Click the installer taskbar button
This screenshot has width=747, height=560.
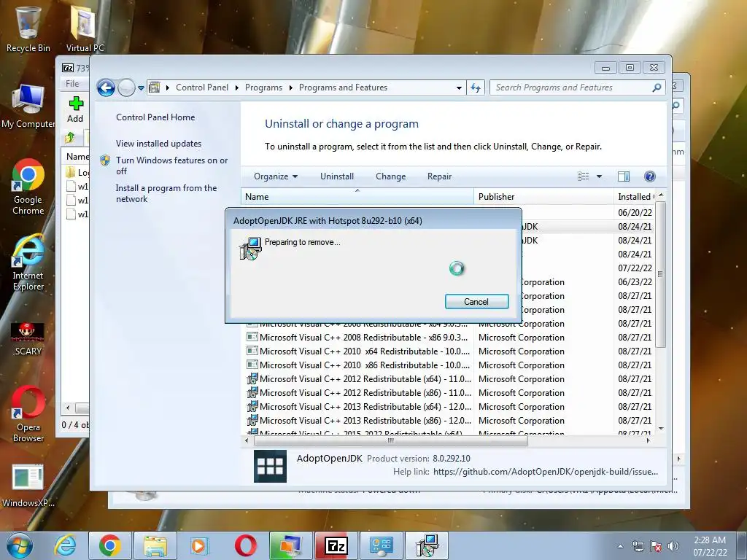tap(427, 545)
